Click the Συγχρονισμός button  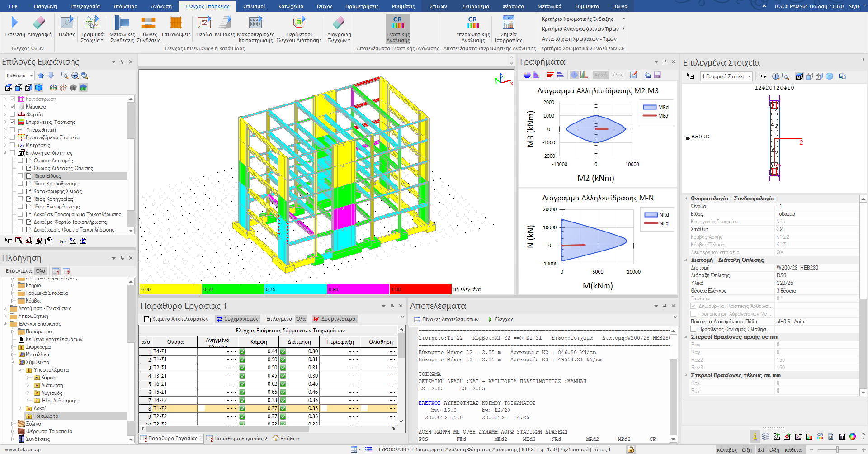[x=238, y=319]
